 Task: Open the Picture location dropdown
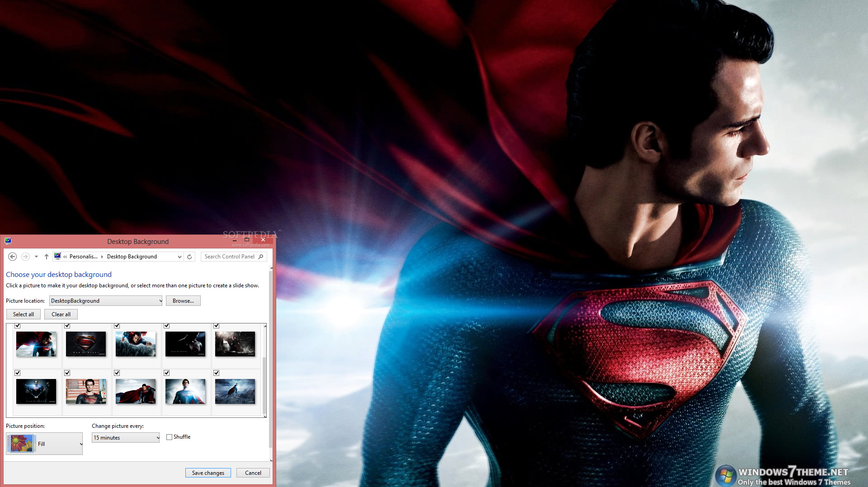[x=106, y=301]
